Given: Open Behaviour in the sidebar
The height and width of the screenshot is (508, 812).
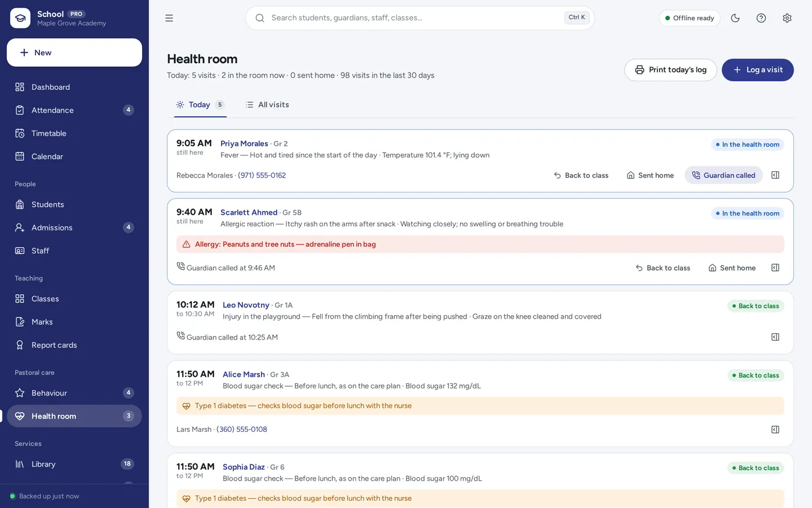Looking at the screenshot, I should (x=74, y=393).
